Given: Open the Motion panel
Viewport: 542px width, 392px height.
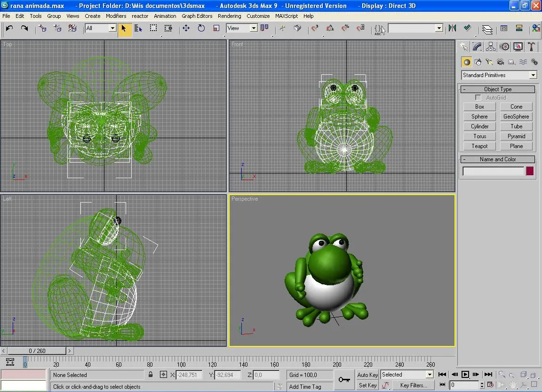Looking at the screenshot, I should [504, 47].
